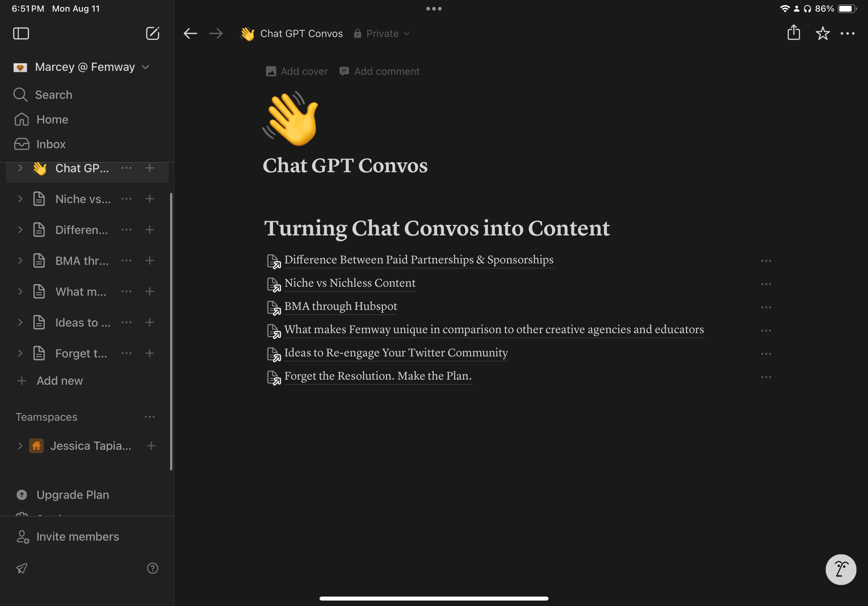
Task: Open Home in the sidebar
Action: [x=52, y=120]
